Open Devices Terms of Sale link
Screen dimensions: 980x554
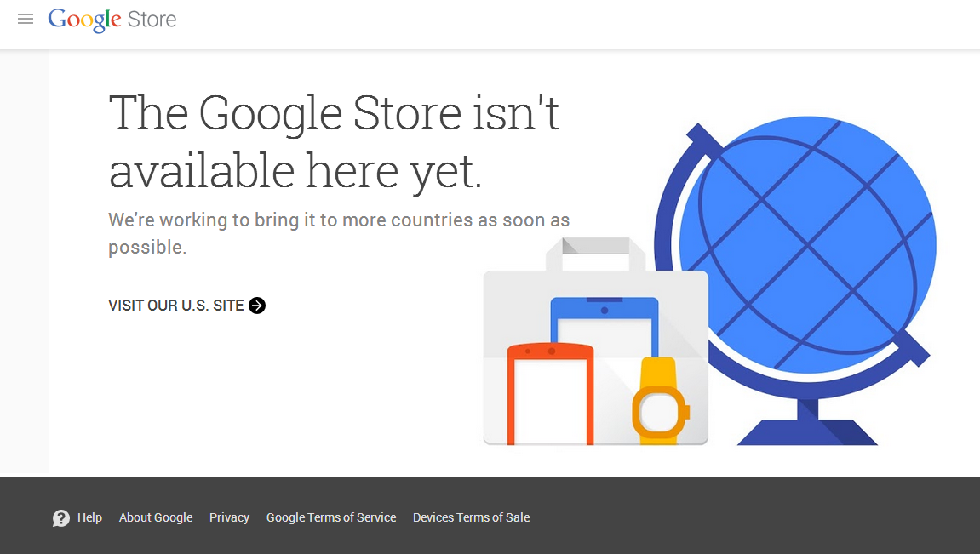(x=471, y=517)
